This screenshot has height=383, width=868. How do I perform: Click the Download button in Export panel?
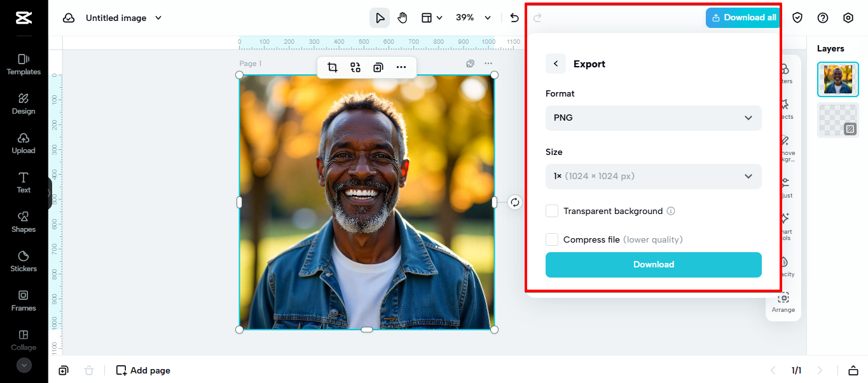click(653, 265)
